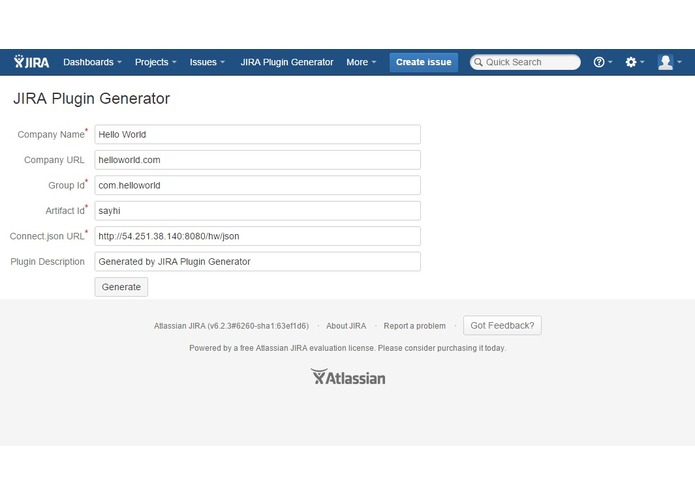The width and height of the screenshot is (695, 494).
Task: Click the Artifact Id label
Action: tap(66, 211)
